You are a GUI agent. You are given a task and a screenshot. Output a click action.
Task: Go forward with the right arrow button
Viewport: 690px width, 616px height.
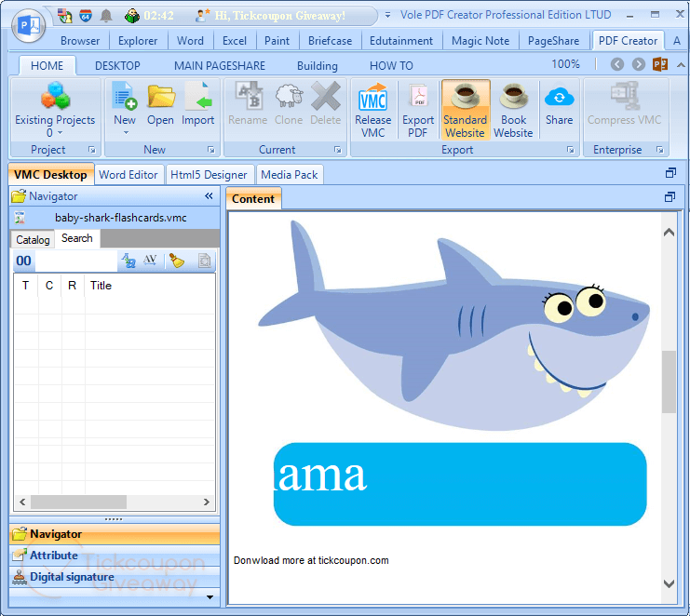639,64
